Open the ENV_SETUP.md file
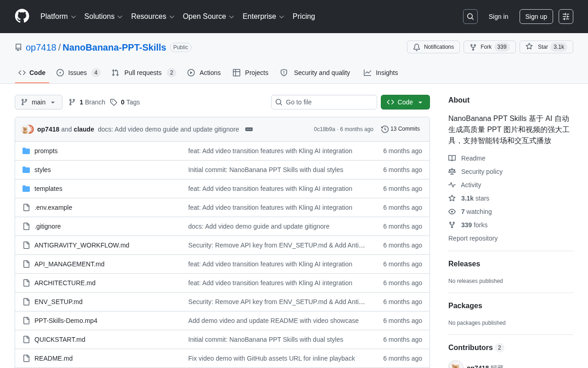This screenshot has height=368, width=588. pos(58,302)
